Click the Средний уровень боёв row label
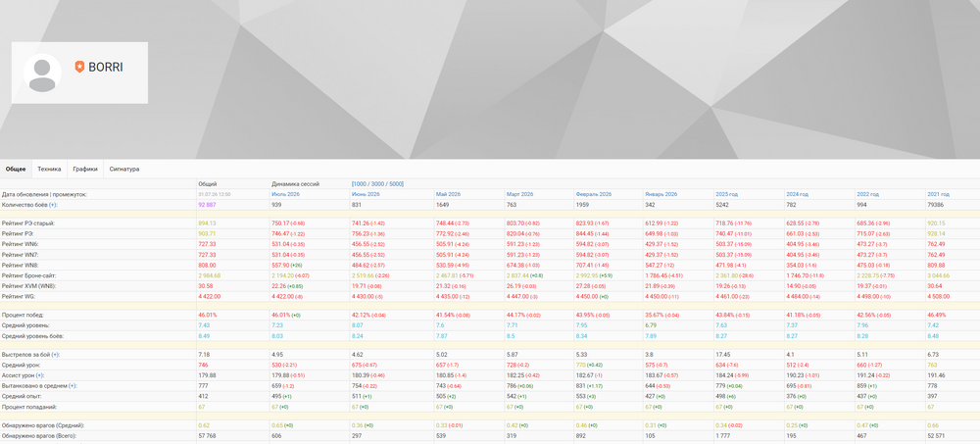Screen dimensions: 980x444 [31, 336]
